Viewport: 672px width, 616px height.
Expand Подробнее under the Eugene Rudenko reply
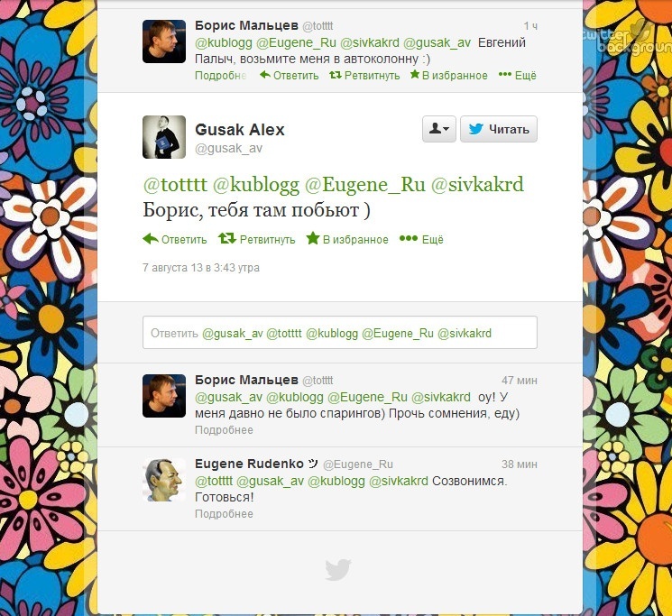click(224, 513)
